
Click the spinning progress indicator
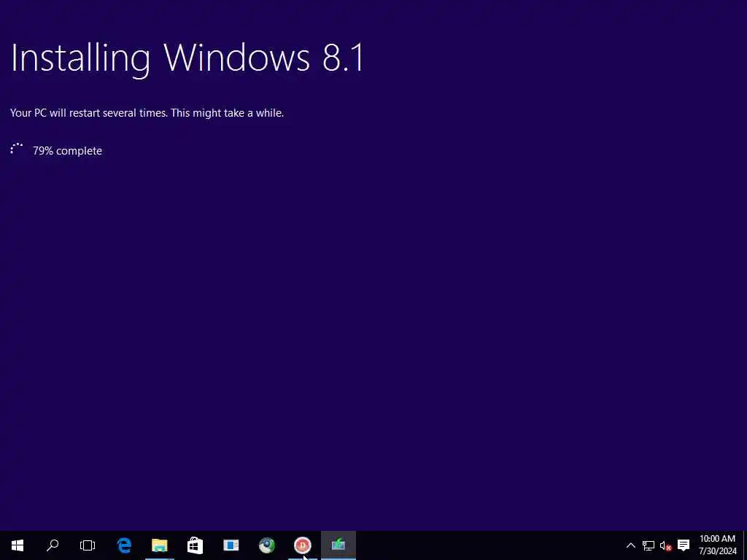click(x=17, y=149)
